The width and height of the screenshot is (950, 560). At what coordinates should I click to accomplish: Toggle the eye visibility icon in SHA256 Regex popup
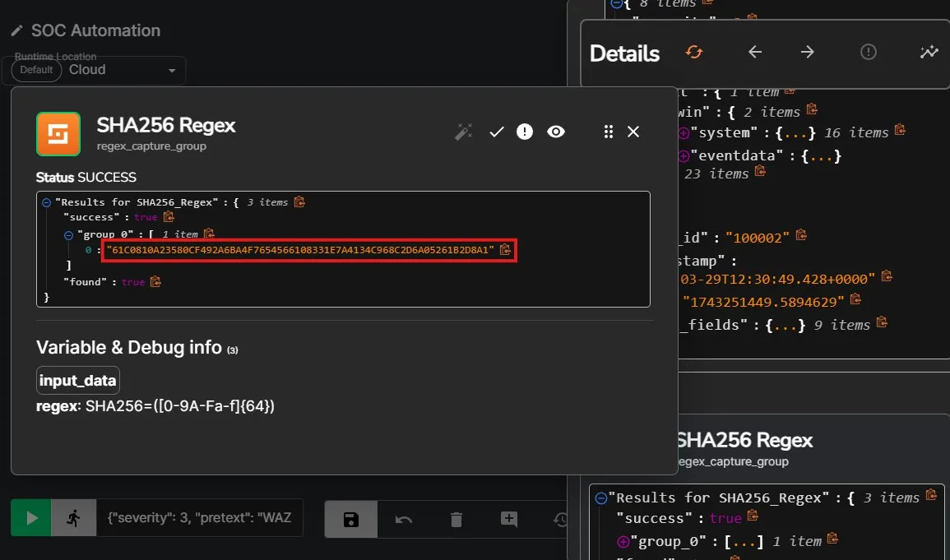click(x=556, y=132)
